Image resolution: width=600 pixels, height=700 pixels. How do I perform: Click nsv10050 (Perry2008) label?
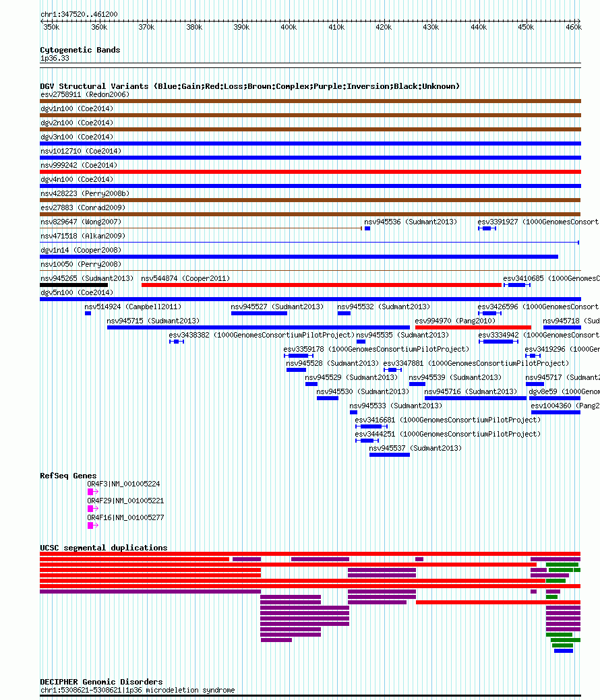tap(81, 264)
